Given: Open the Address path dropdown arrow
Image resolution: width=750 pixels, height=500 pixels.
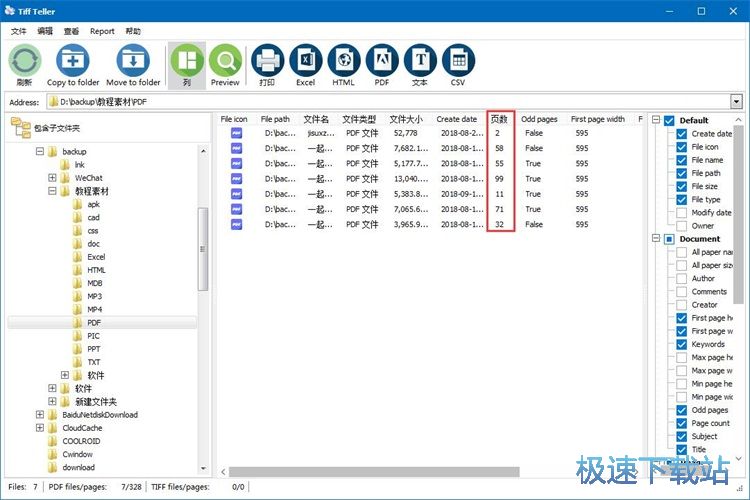Looking at the screenshot, I should click(736, 102).
